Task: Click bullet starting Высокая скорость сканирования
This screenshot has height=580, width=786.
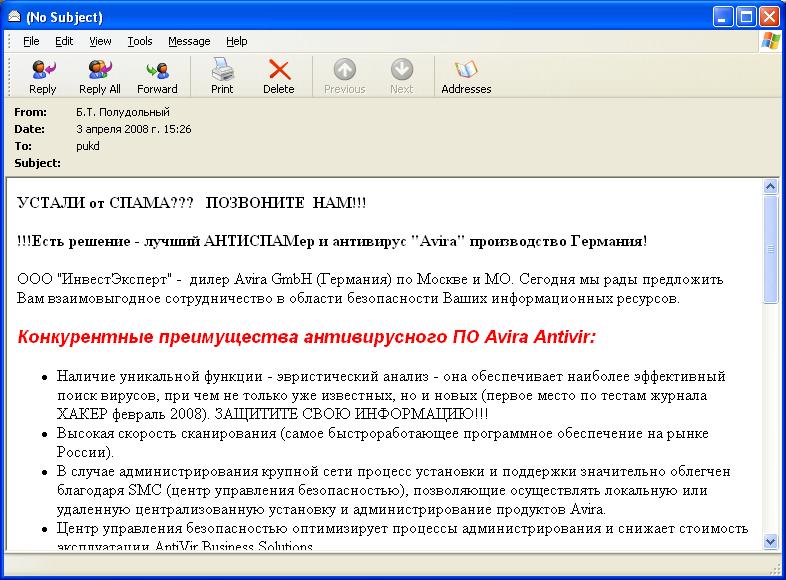Action: (382, 442)
